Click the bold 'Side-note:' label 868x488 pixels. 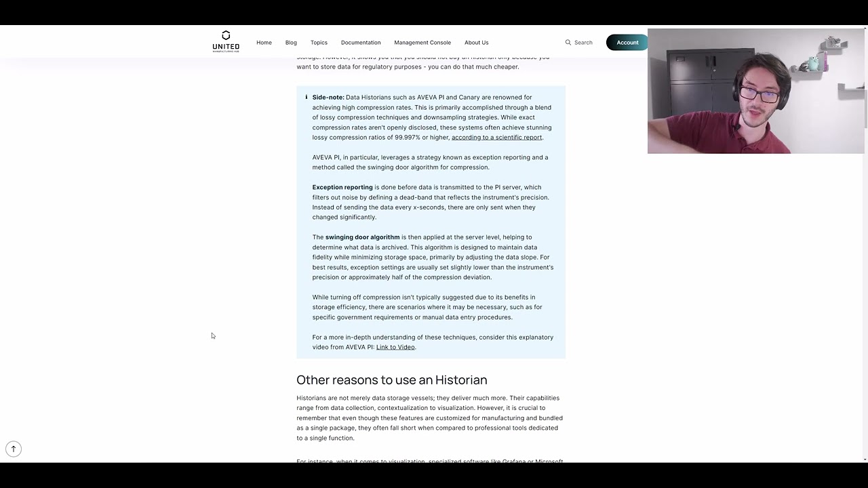328,97
